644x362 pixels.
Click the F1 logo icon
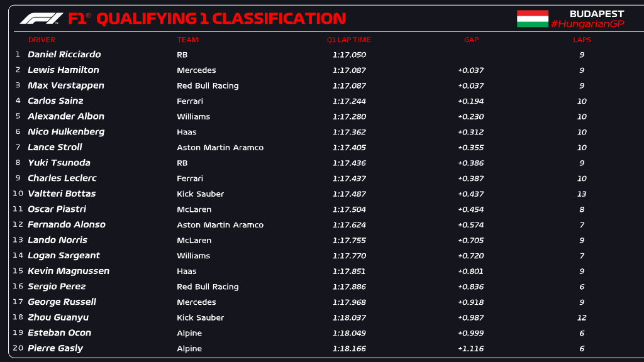(42, 18)
